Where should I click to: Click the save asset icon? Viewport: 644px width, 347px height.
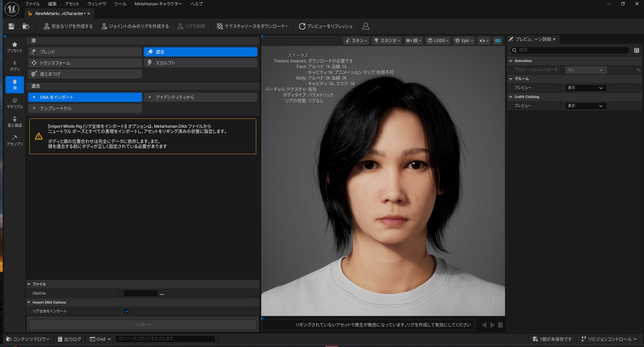(x=11, y=26)
